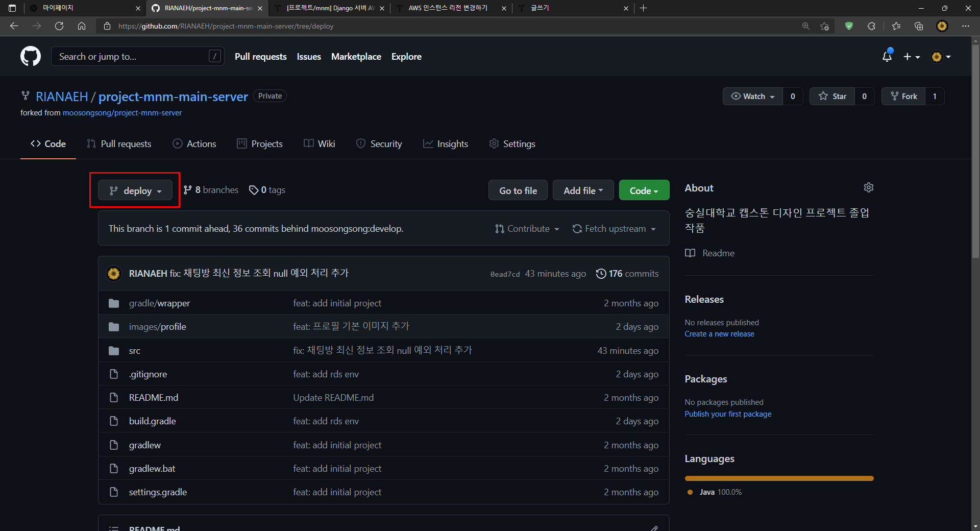Expand the Watch dropdown
The height and width of the screenshot is (531, 980).
[753, 96]
